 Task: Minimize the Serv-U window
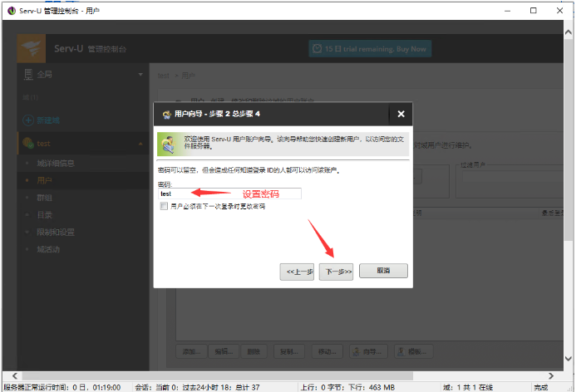[x=507, y=11]
